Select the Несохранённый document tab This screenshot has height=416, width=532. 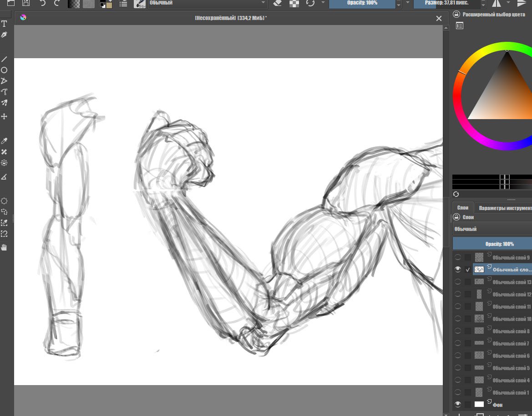(231, 18)
